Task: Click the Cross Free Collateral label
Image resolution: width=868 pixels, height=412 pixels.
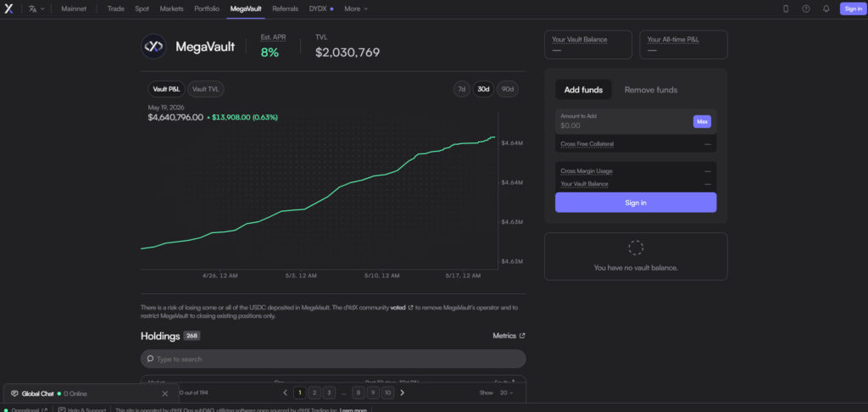Action: point(587,144)
